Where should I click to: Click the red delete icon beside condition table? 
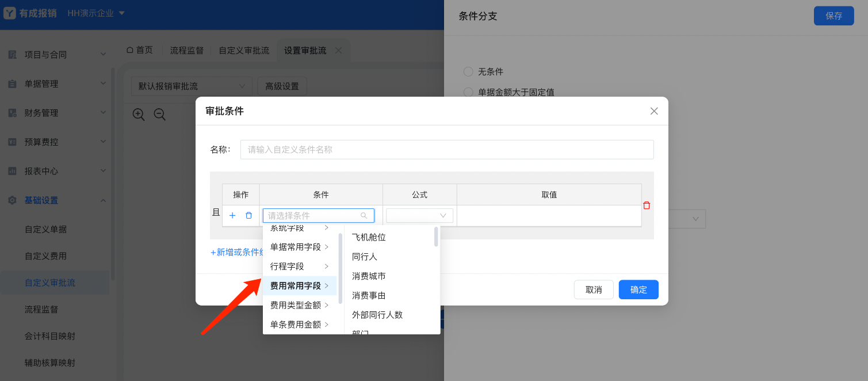point(647,205)
